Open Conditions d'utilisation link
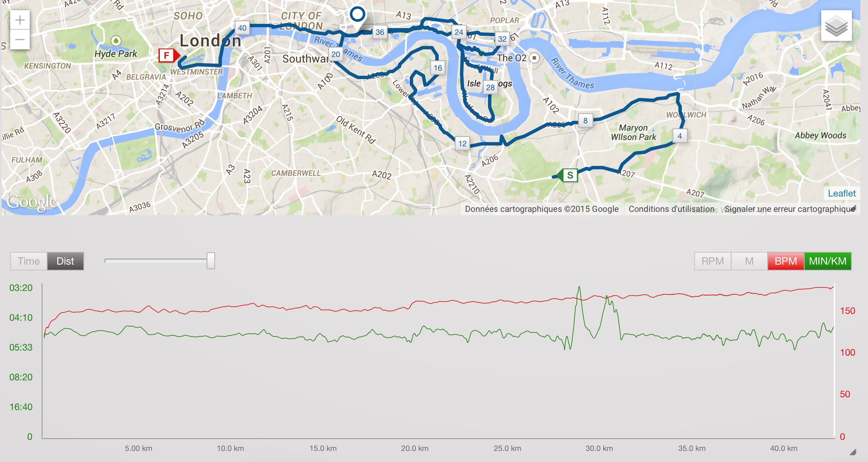The width and height of the screenshot is (868, 462). pyautogui.click(x=672, y=209)
